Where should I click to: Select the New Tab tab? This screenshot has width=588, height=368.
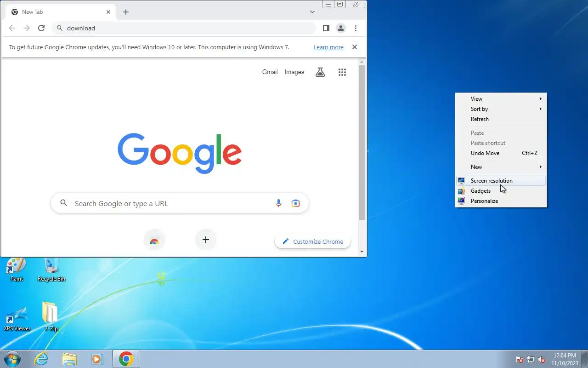pos(61,12)
